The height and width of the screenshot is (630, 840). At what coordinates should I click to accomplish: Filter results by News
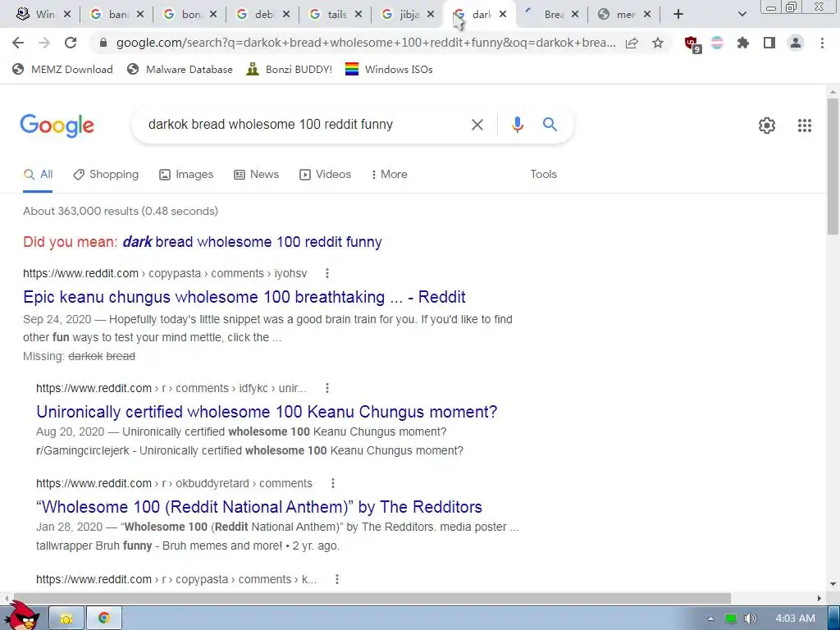coord(257,174)
